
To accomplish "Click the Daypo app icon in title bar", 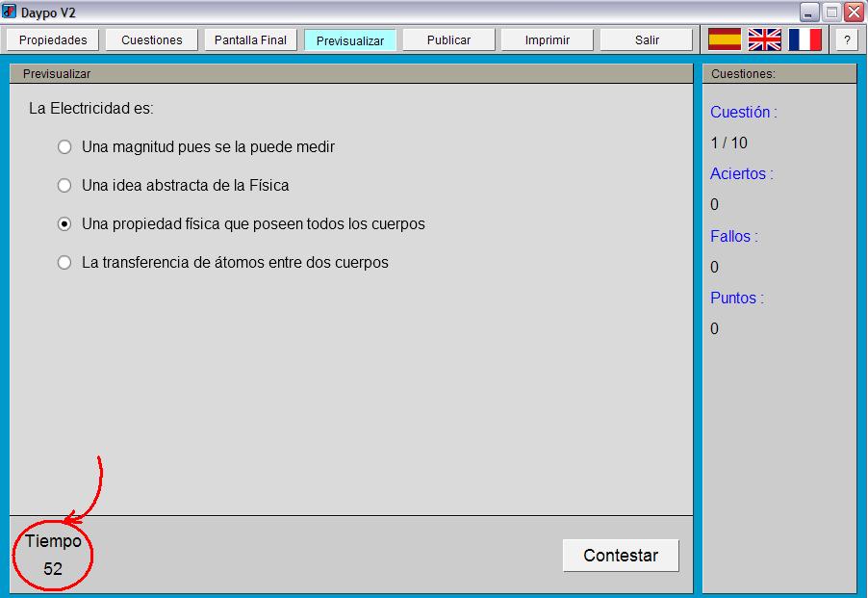I will 9,12.
